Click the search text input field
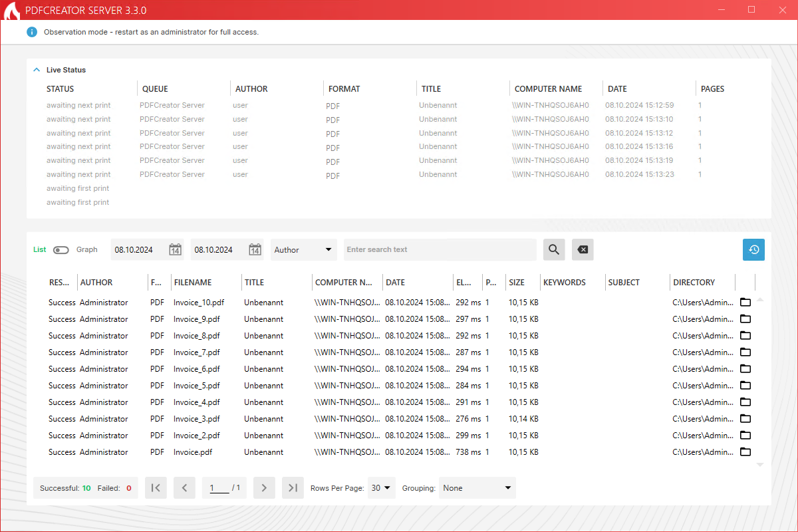This screenshot has width=798, height=532. pos(440,249)
